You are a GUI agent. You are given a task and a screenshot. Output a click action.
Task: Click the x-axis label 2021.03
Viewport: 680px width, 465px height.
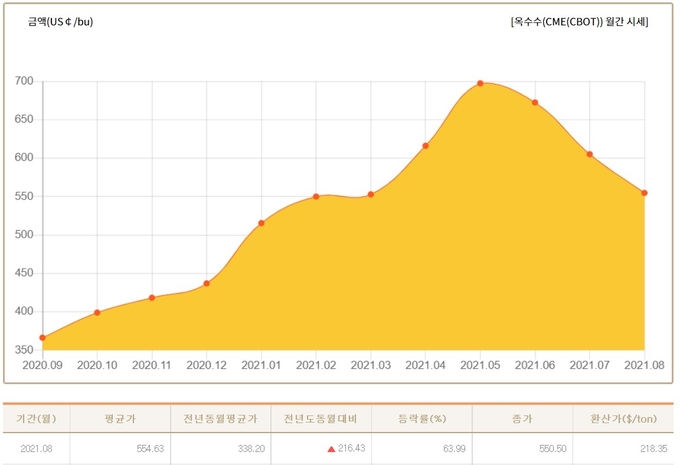coord(371,365)
